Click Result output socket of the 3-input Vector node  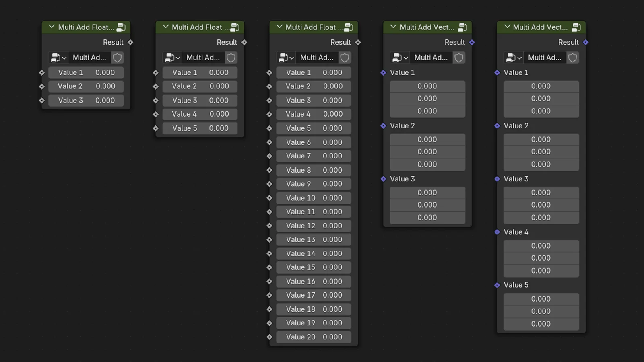(472, 42)
